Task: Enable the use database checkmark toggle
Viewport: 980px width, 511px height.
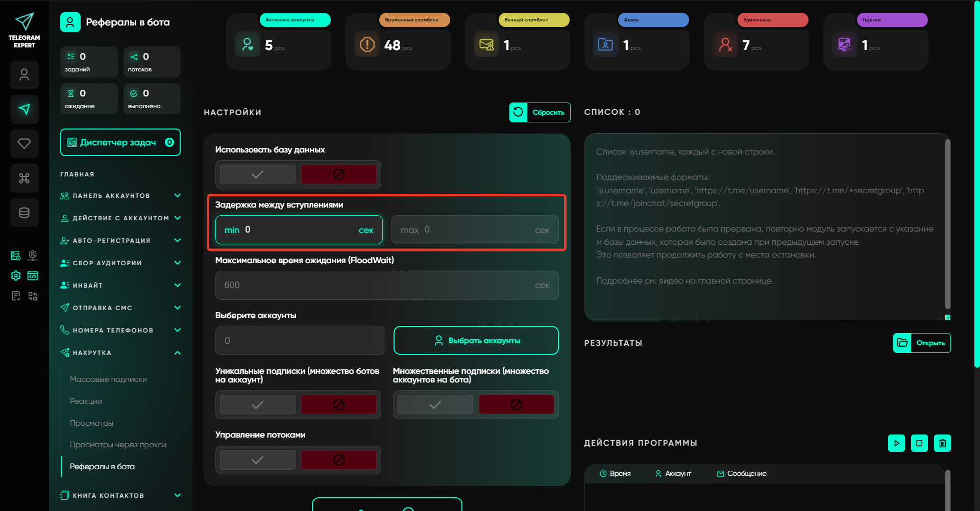Action: pos(258,174)
